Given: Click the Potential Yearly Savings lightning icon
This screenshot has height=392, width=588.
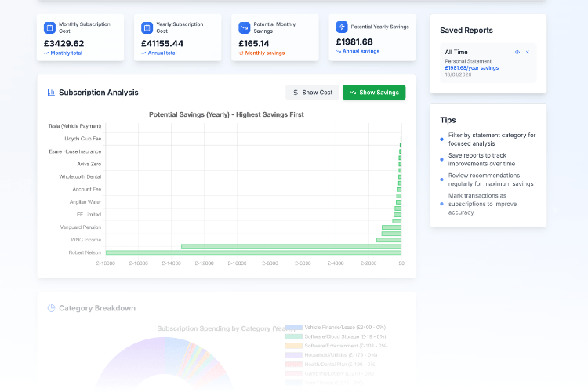Looking at the screenshot, I should point(341,27).
